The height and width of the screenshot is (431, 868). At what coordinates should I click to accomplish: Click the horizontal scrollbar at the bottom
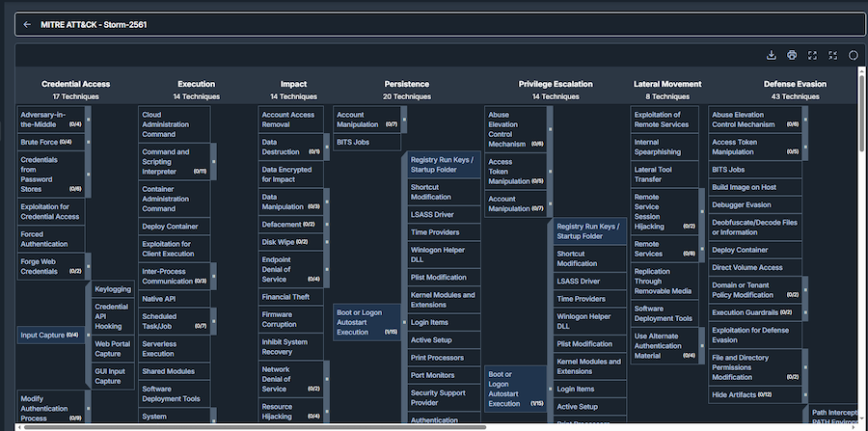tap(255, 427)
